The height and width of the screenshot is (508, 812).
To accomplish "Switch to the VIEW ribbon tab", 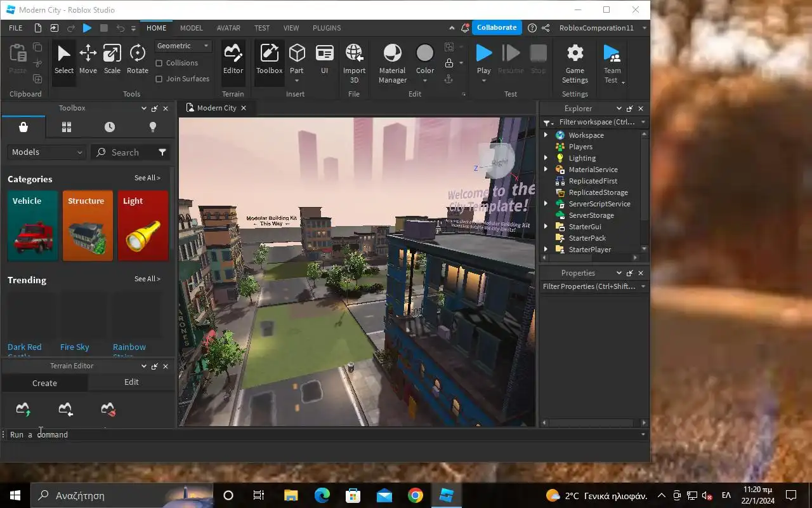I will (291, 28).
